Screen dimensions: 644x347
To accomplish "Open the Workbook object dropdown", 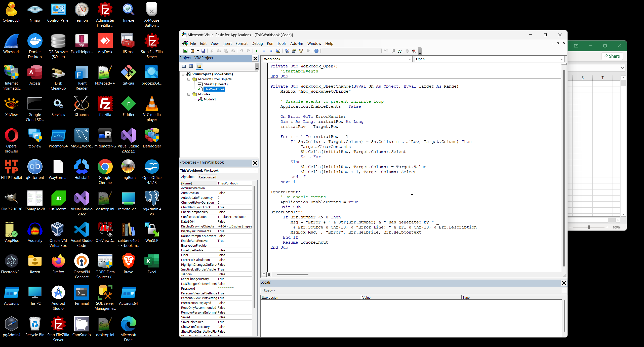I will pyautogui.click(x=410, y=59).
